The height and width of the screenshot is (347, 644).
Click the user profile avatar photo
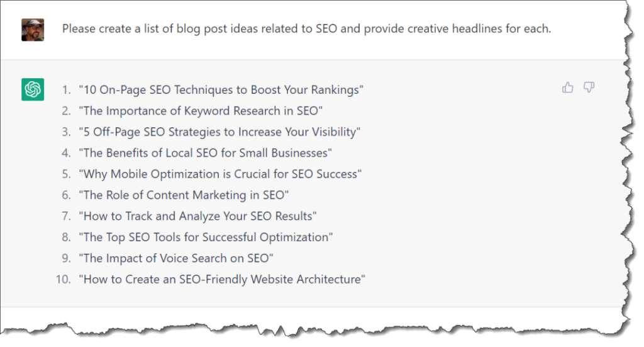point(33,29)
